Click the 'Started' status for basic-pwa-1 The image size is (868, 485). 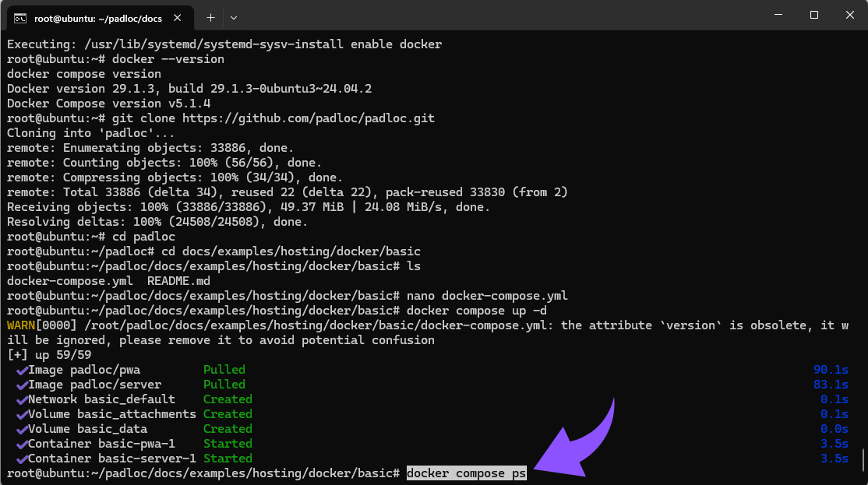click(228, 444)
